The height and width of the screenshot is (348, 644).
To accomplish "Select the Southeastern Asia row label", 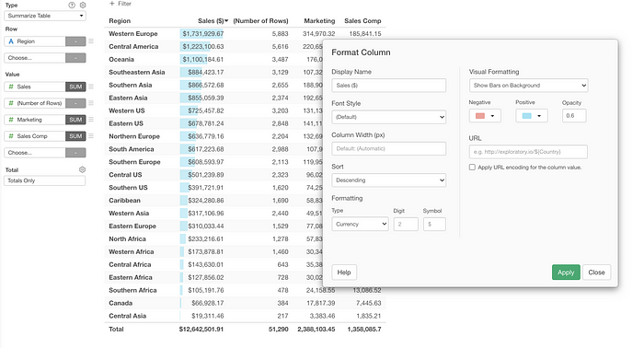I will coord(137,72).
